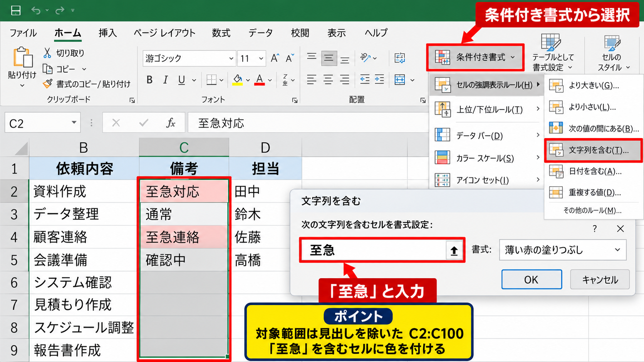Click the dialog help question mark
The height and width of the screenshot is (362, 644).
point(595,229)
